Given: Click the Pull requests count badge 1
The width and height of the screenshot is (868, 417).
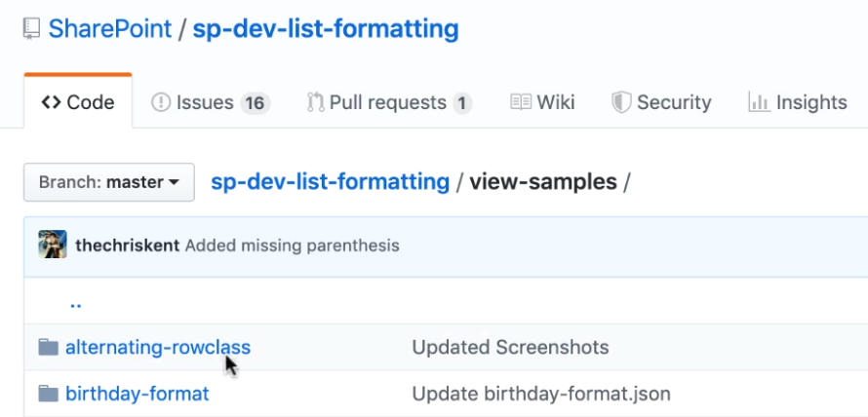Looking at the screenshot, I should [x=462, y=103].
